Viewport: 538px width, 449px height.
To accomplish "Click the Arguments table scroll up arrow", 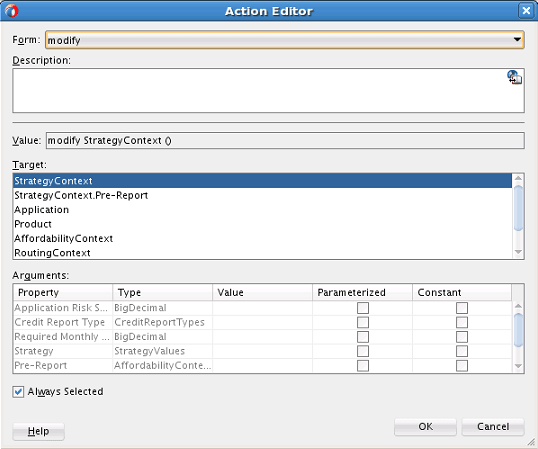I will (x=518, y=306).
